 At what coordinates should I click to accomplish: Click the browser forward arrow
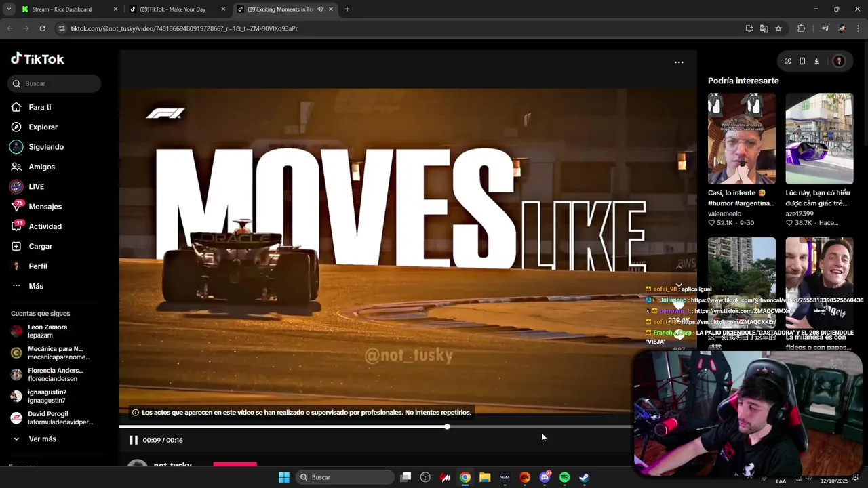(26, 28)
